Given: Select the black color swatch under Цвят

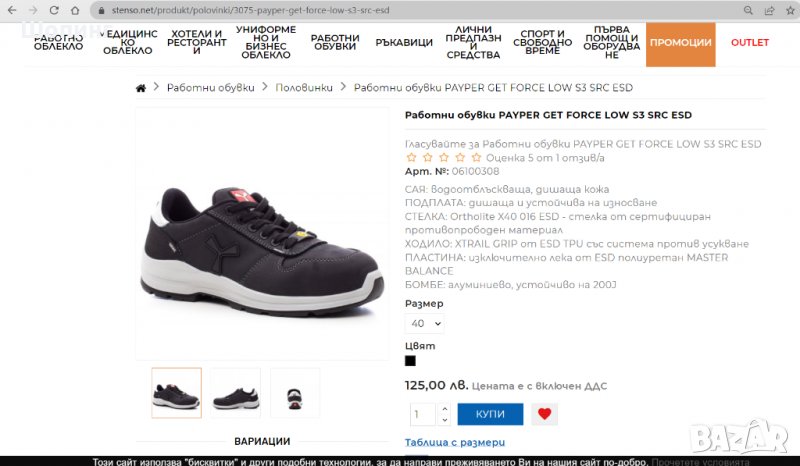Looking at the screenshot, I should [410, 361].
